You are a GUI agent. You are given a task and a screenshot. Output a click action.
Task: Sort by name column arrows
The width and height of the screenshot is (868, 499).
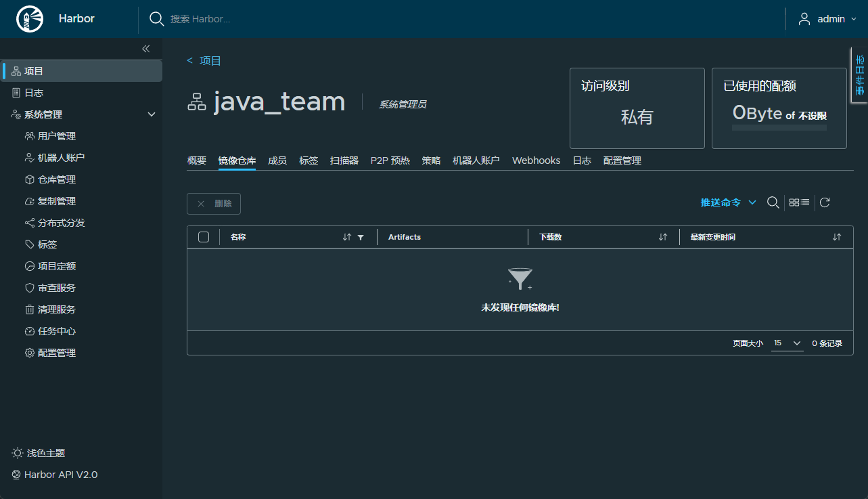pos(347,237)
